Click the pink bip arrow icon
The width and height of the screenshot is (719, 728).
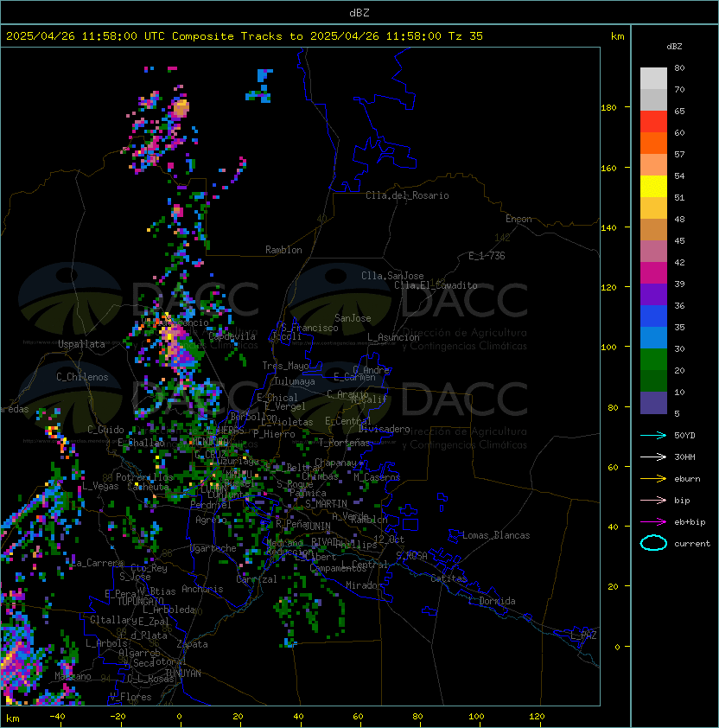(x=653, y=500)
